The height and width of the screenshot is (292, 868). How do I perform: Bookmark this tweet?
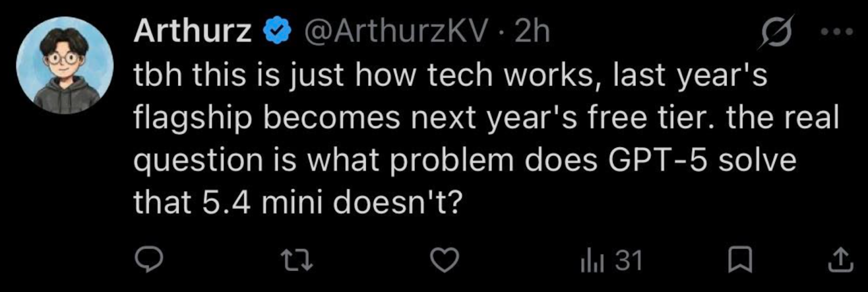click(x=739, y=260)
